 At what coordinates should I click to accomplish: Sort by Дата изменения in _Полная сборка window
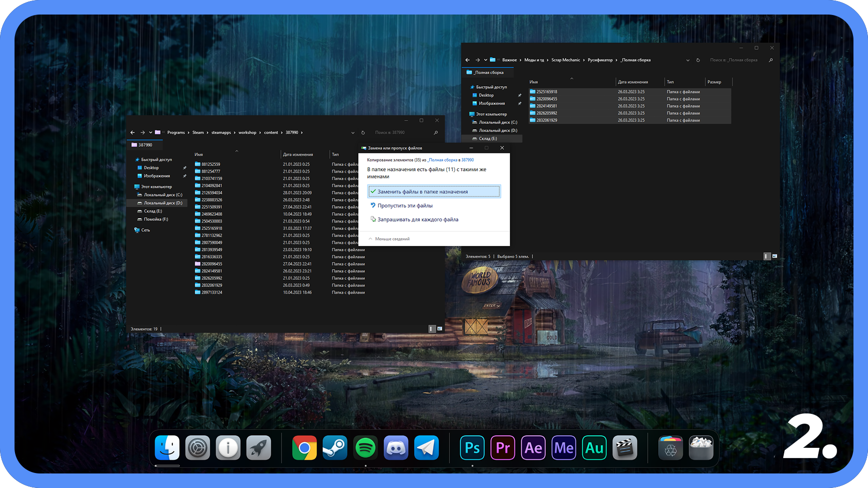(x=633, y=82)
